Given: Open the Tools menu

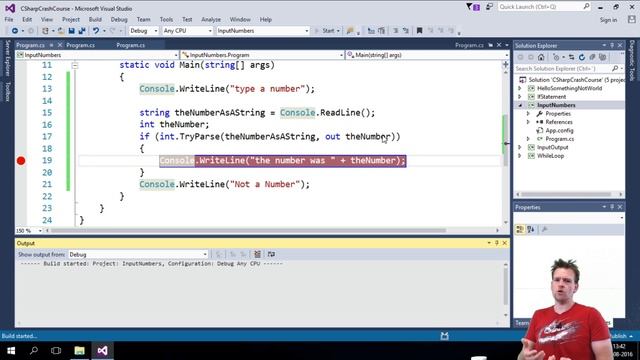Looking at the screenshot, I should [166, 19].
